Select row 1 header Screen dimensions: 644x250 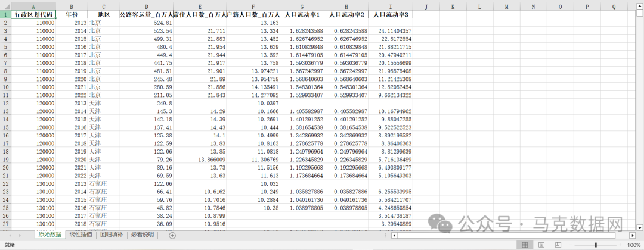(5, 14)
